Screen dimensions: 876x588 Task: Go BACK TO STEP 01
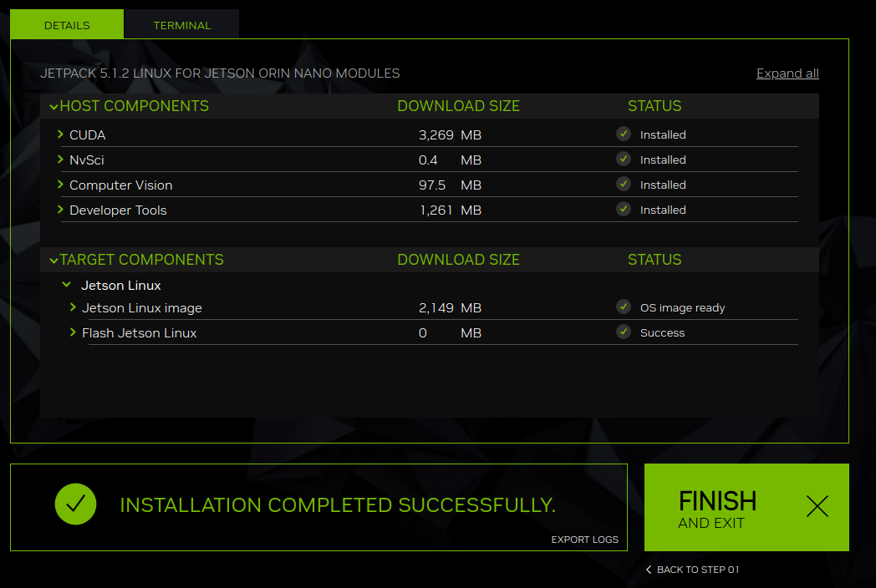692,570
